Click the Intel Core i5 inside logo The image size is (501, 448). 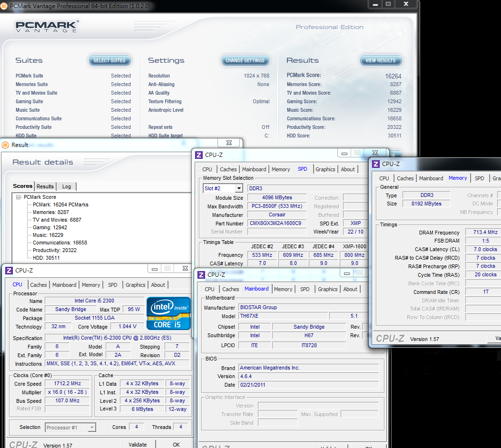tap(168, 313)
